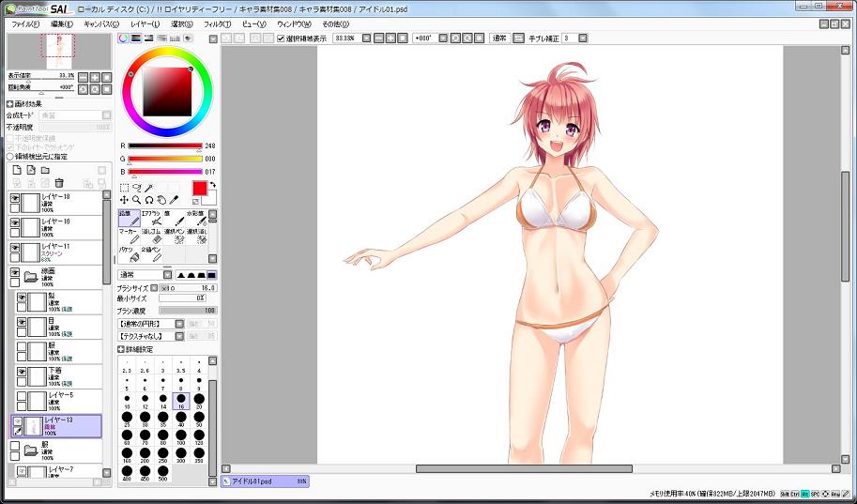This screenshot has width=857, height=504.
Task: Pick the magnifier zoom tool icon
Action: click(x=136, y=200)
